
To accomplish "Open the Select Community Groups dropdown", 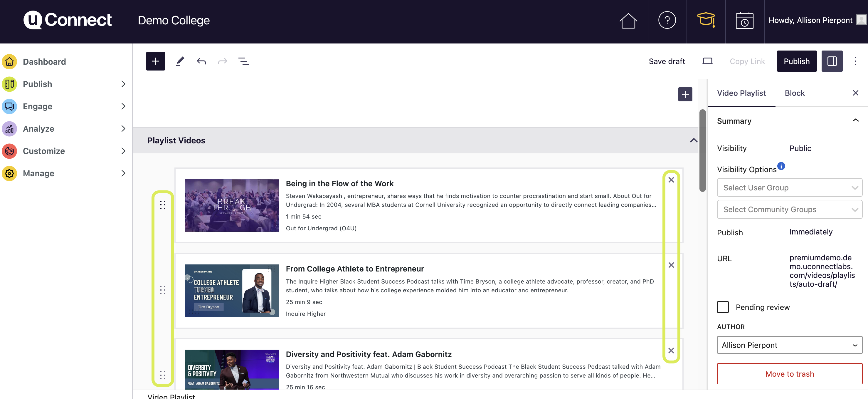I will (789, 209).
